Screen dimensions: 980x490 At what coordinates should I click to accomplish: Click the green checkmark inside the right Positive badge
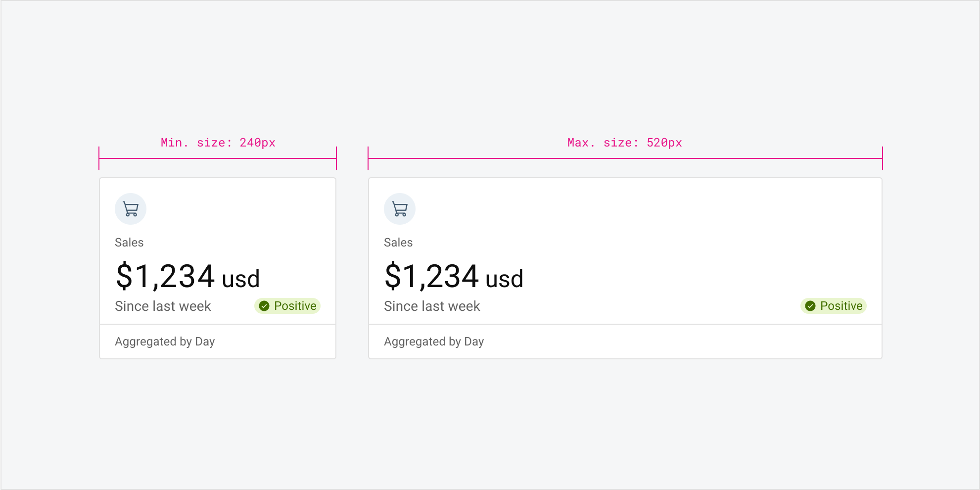point(810,306)
